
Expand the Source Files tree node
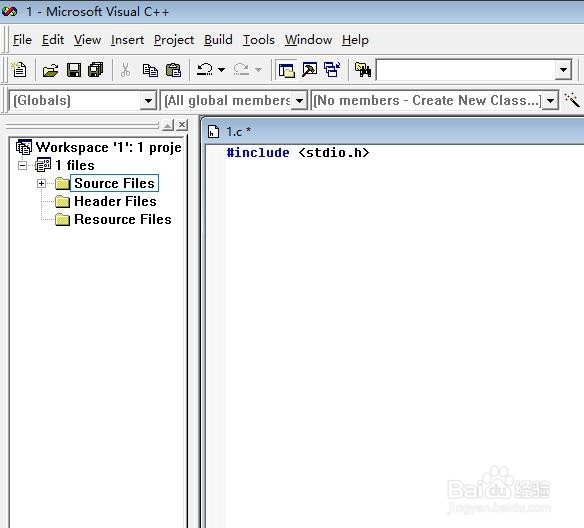coord(41,184)
